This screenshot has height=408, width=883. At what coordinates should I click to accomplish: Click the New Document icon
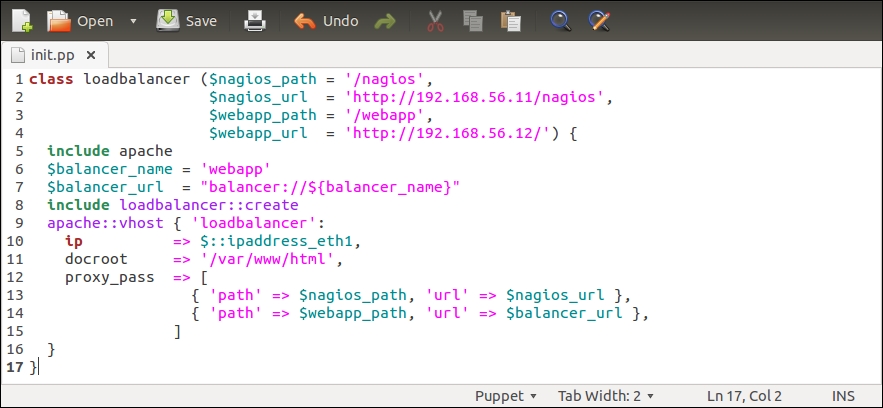click(x=21, y=20)
